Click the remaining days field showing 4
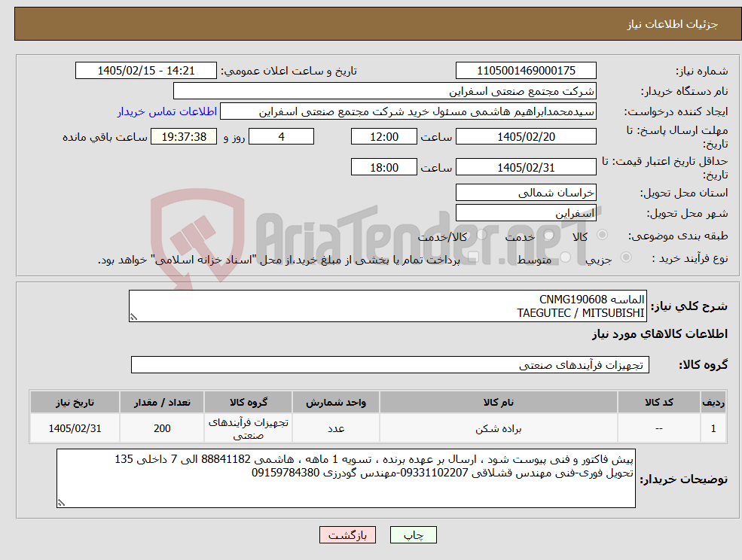This screenshot has height=560, width=742. (281, 137)
